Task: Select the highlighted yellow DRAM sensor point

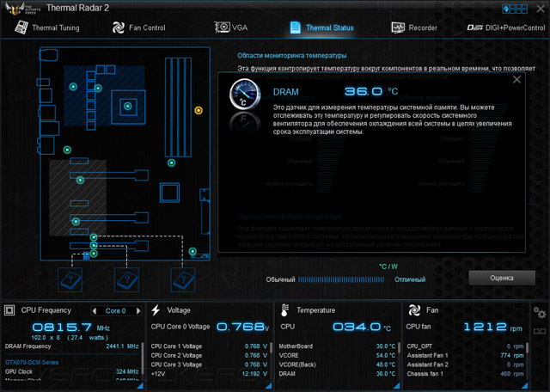Action: (x=199, y=111)
